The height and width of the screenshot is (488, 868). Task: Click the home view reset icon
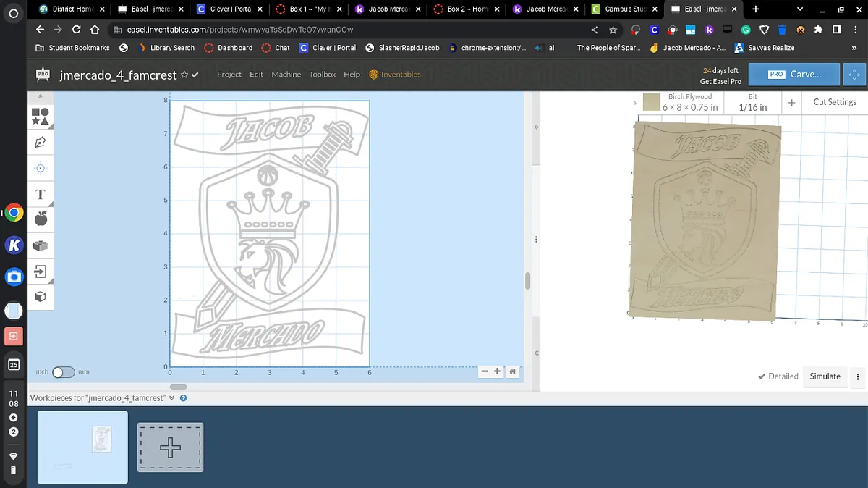tap(512, 371)
